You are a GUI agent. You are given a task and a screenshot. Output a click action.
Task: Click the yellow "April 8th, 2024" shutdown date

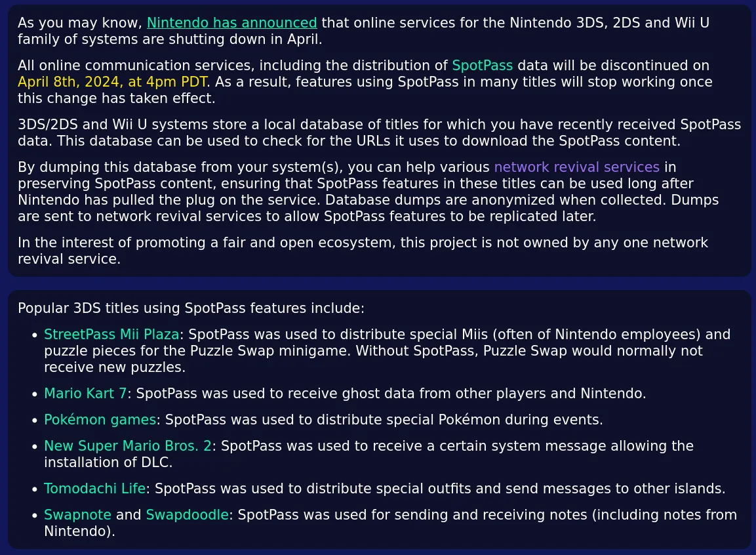pyautogui.click(x=112, y=82)
